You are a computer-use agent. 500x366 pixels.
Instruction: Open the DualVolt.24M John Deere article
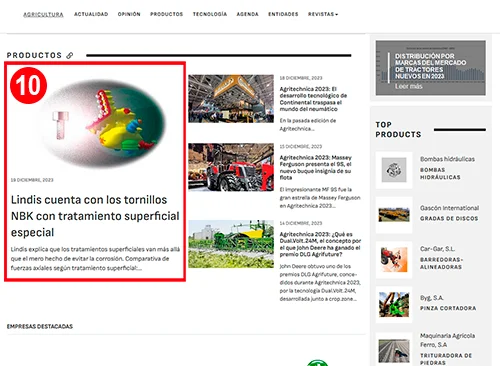coord(320,244)
